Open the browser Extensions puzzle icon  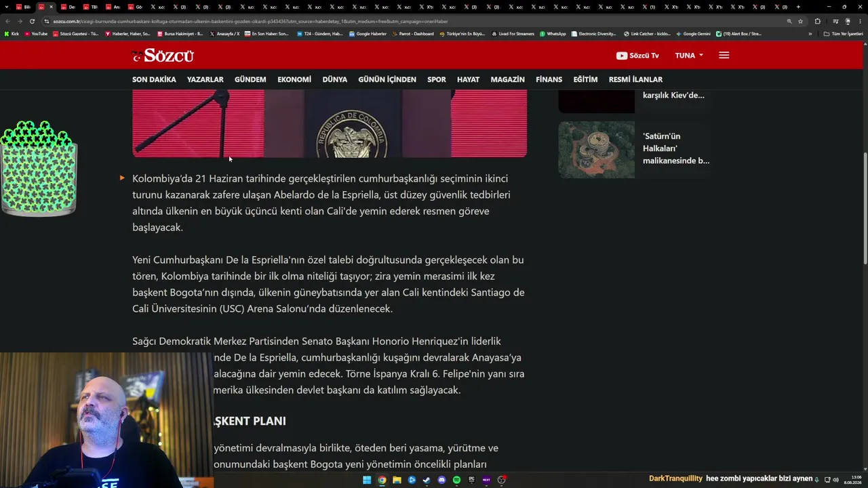click(x=817, y=21)
